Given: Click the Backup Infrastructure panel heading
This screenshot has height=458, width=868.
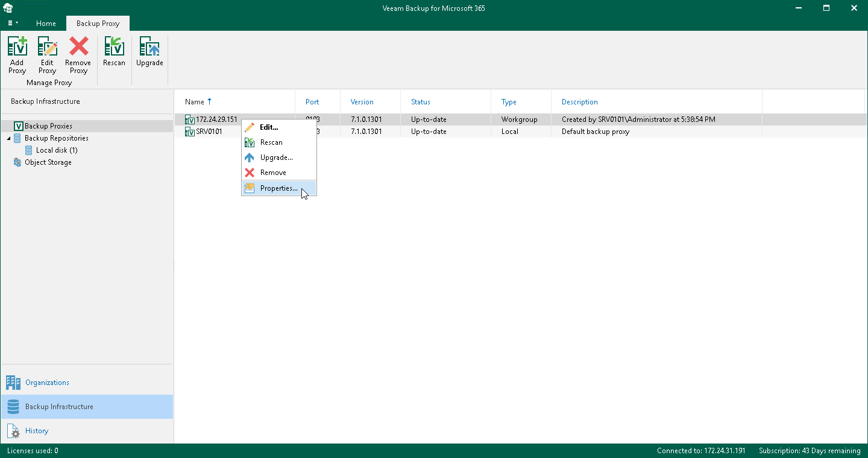Looking at the screenshot, I should 45,101.
